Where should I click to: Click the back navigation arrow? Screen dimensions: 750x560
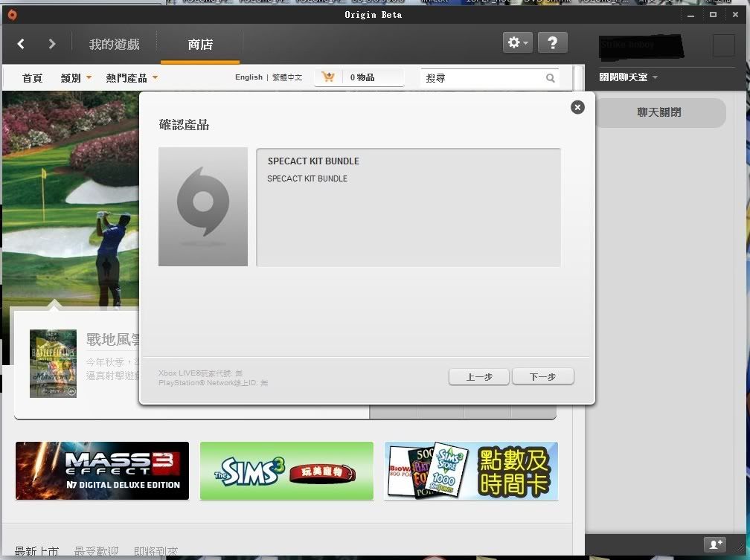coord(21,44)
